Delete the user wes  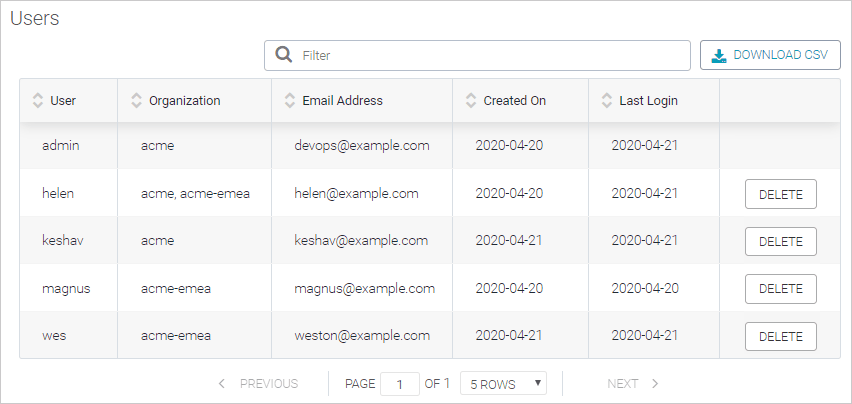click(780, 337)
